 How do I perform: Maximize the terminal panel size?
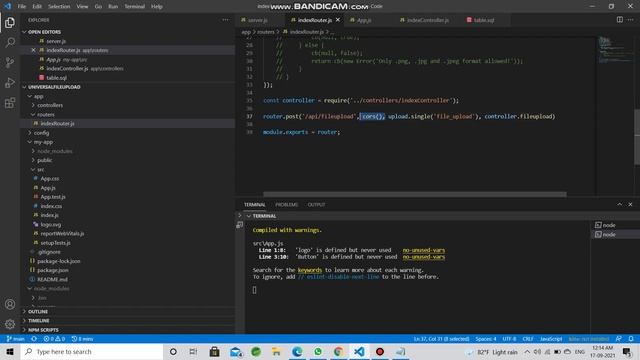click(x=620, y=204)
